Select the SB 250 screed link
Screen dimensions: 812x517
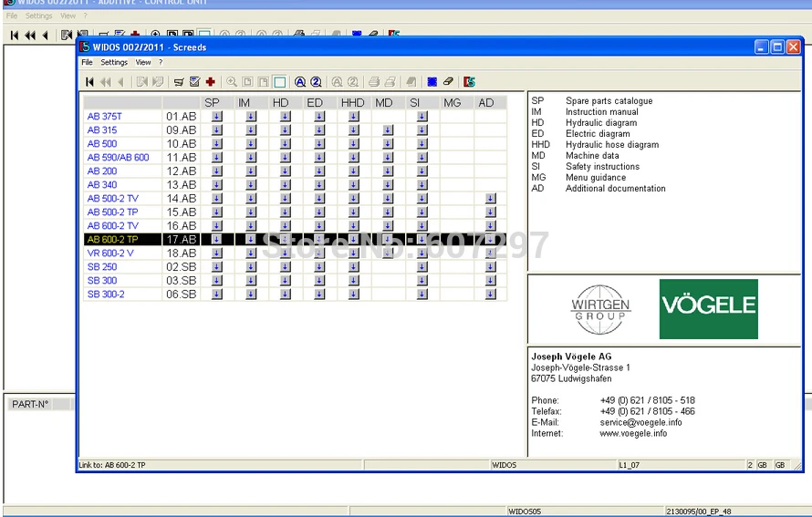pyautogui.click(x=102, y=266)
